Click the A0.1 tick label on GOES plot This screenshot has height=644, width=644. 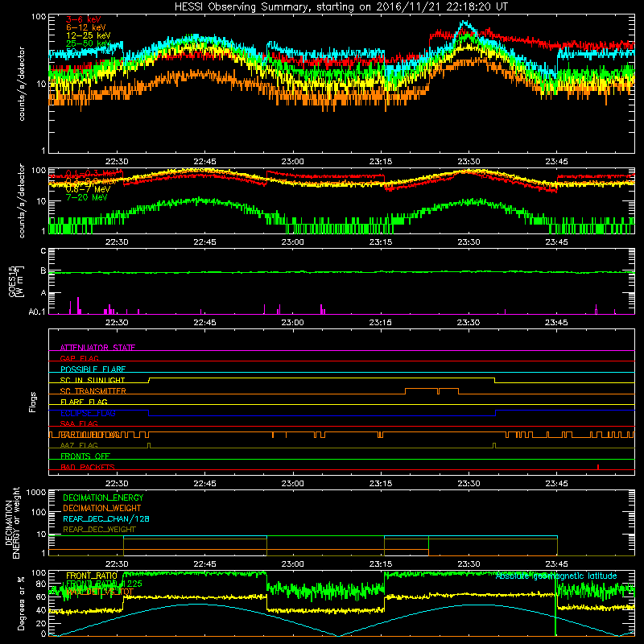(x=37, y=312)
